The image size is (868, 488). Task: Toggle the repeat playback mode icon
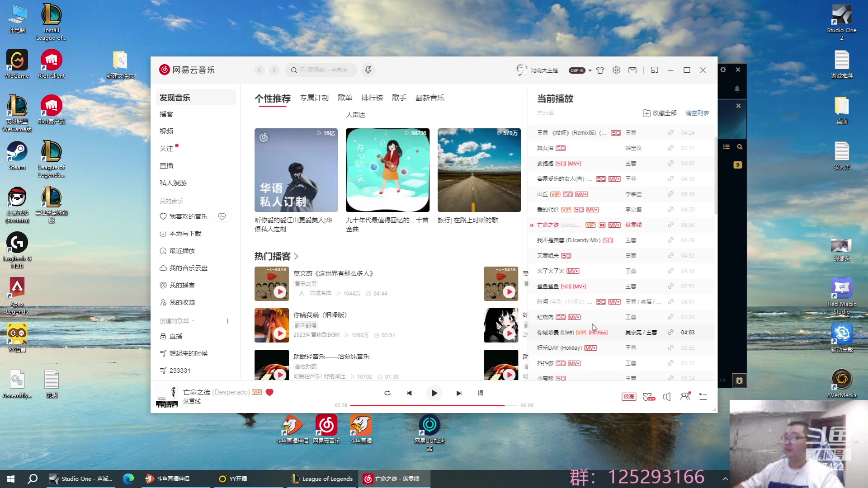[x=387, y=393]
